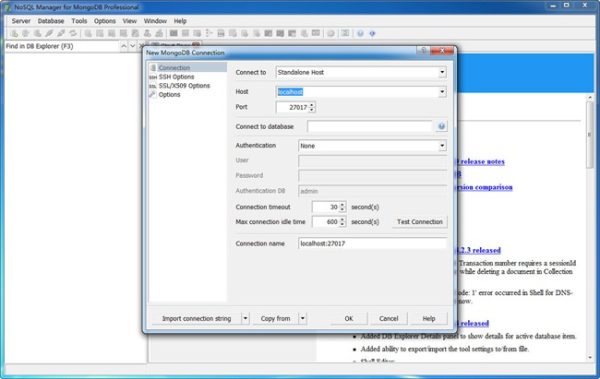Screen dimensions: 600x379
Task: Open the Window menu
Action: click(x=155, y=21)
